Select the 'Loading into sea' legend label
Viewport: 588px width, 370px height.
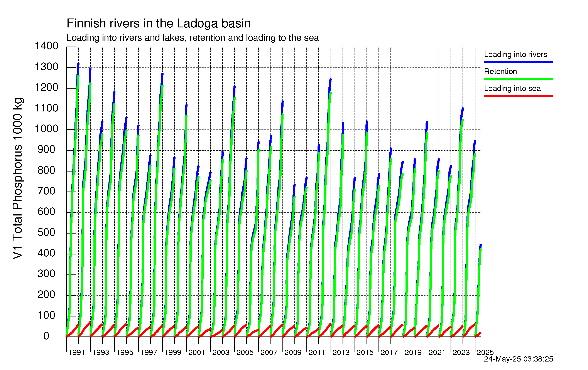512,88
